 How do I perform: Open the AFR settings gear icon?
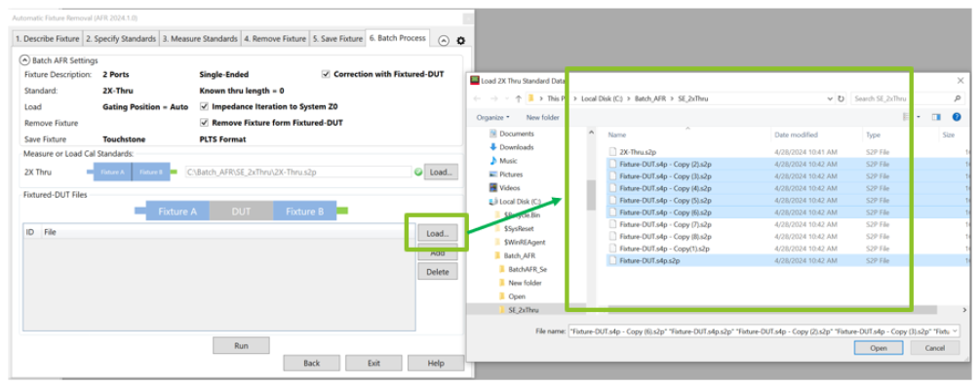click(x=461, y=41)
